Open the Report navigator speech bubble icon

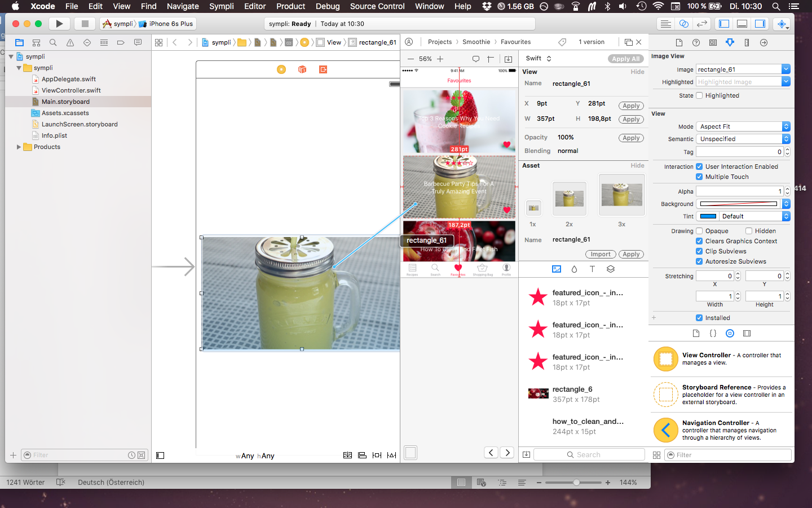[x=138, y=42]
